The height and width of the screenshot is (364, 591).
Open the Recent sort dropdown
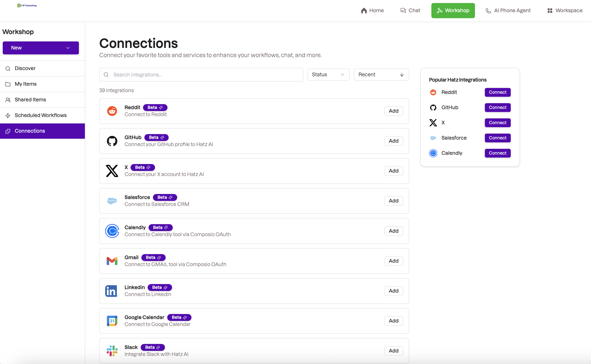coord(381,75)
